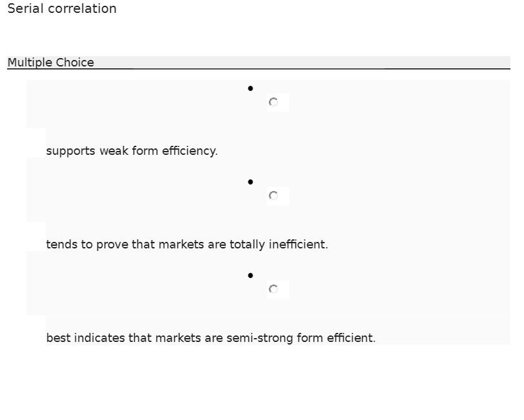Click the bullet point above the second answer
The image size is (524, 420).
tap(250, 181)
